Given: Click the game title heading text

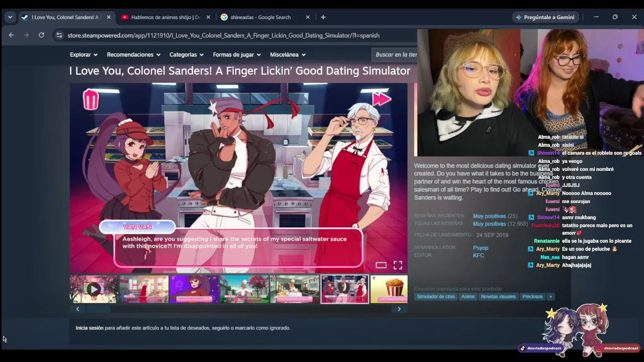Looking at the screenshot, I should [x=239, y=71].
